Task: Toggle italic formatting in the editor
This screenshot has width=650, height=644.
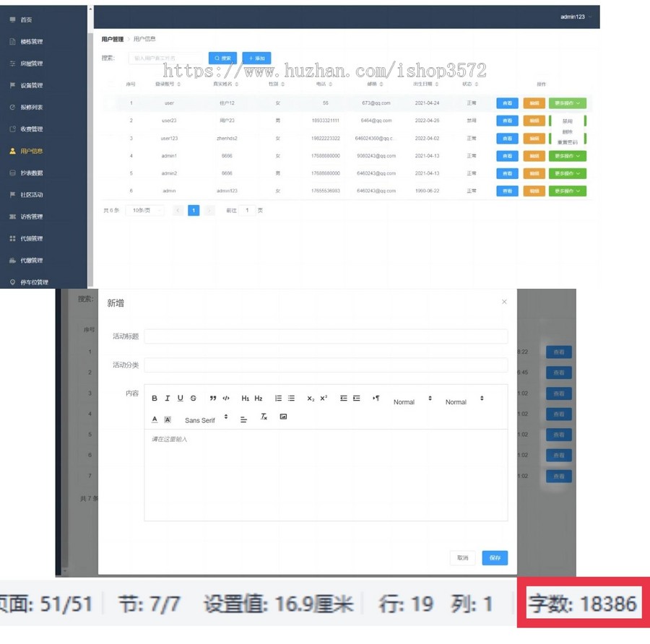Action: 167,399
